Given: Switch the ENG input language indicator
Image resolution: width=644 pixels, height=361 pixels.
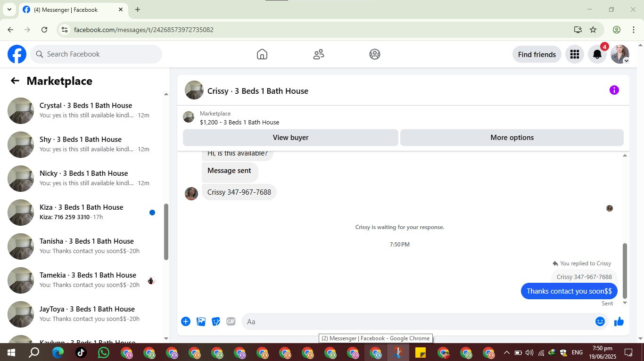Looking at the screenshot, I should pyautogui.click(x=577, y=352).
